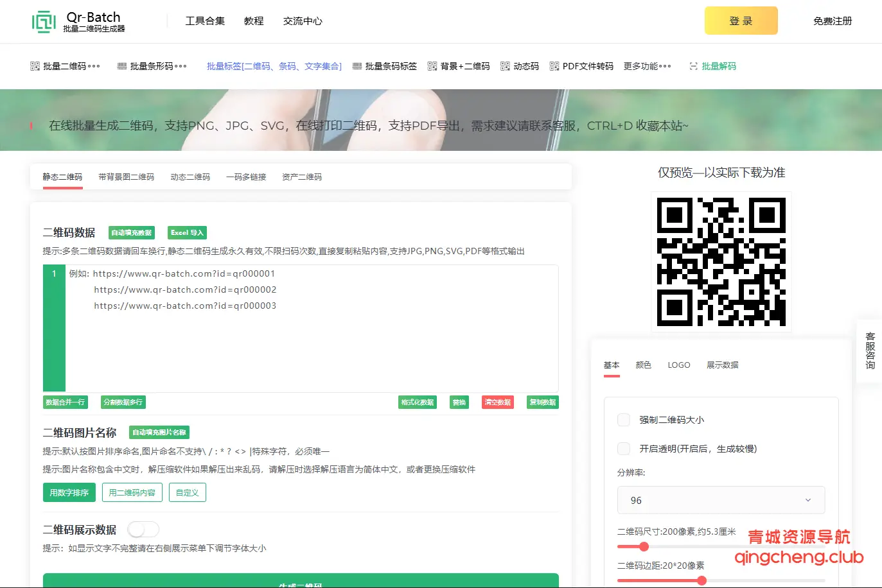Enable the 开启透明 checkbox
This screenshot has height=588, width=882.
[623, 449]
